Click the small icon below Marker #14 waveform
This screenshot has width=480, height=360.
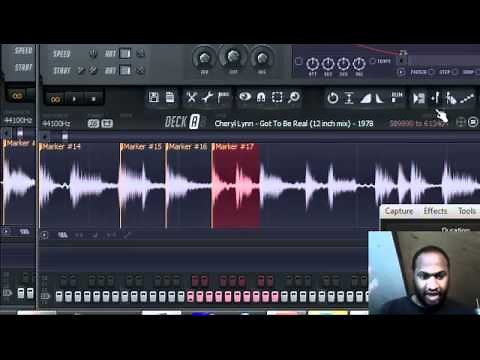[x=44, y=235]
